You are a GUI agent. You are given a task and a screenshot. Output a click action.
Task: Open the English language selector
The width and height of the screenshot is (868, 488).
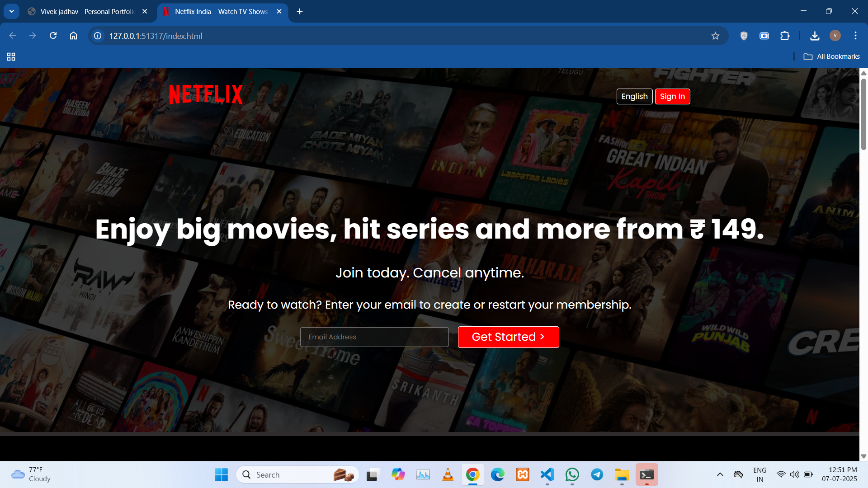click(634, 96)
